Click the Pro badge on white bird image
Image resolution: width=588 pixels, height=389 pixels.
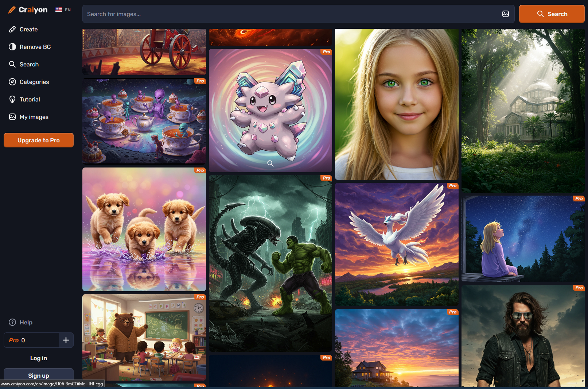[x=452, y=186]
